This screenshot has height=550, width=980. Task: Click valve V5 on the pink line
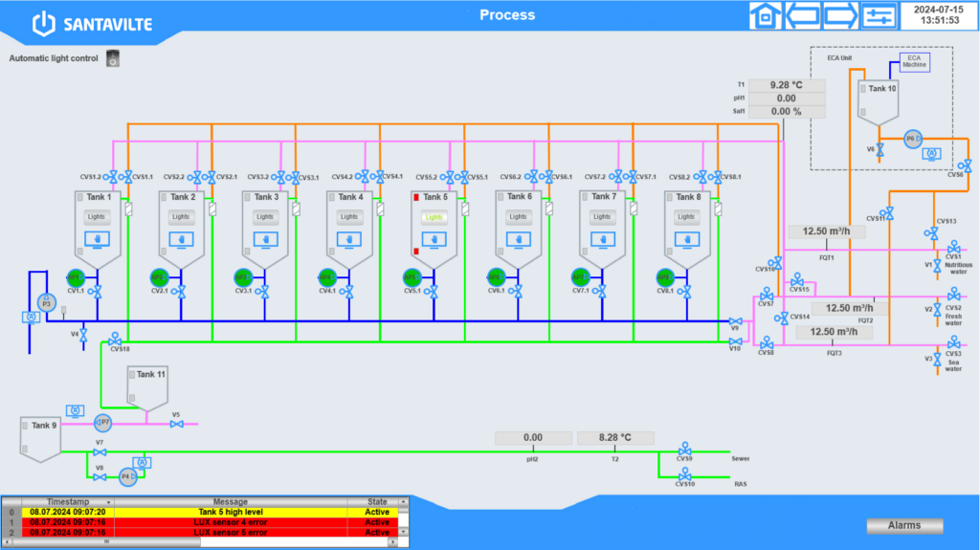177,424
